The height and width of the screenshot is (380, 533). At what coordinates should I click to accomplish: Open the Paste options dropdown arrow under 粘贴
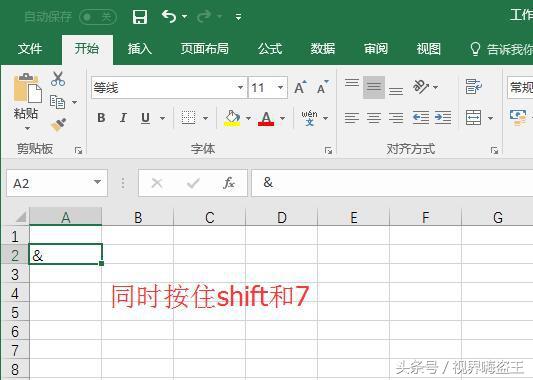pyautogui.click(x=27, y=128)
